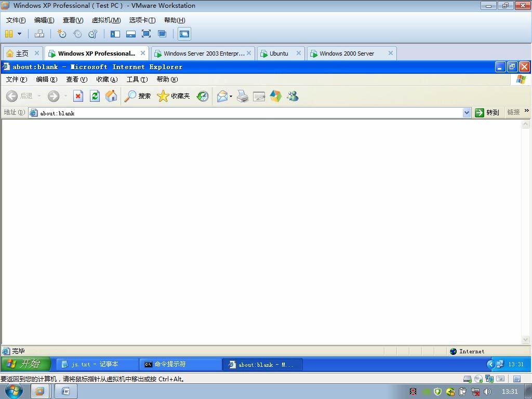Open VMware 文件(F) menu
The width and height of the screenshot is (532, 399).
(x=16, y=20)
